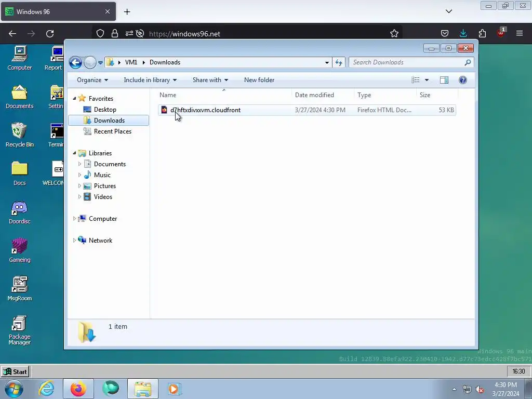Switch to the Windows 96 tab

[x=58, y=11]
